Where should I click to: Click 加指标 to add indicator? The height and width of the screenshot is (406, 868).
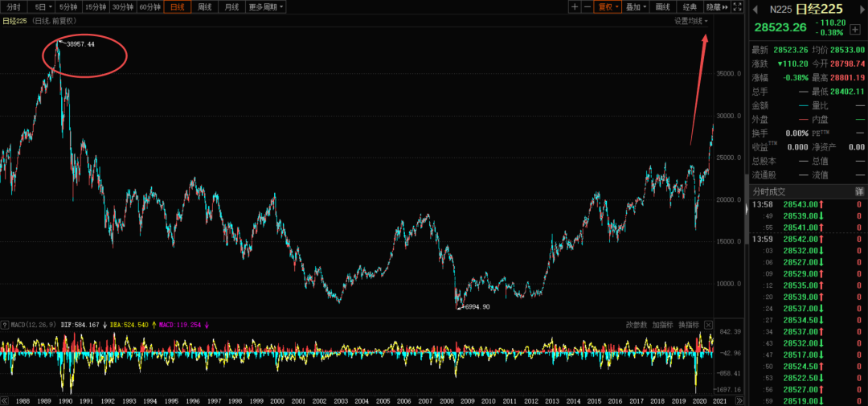pos(662,325)
